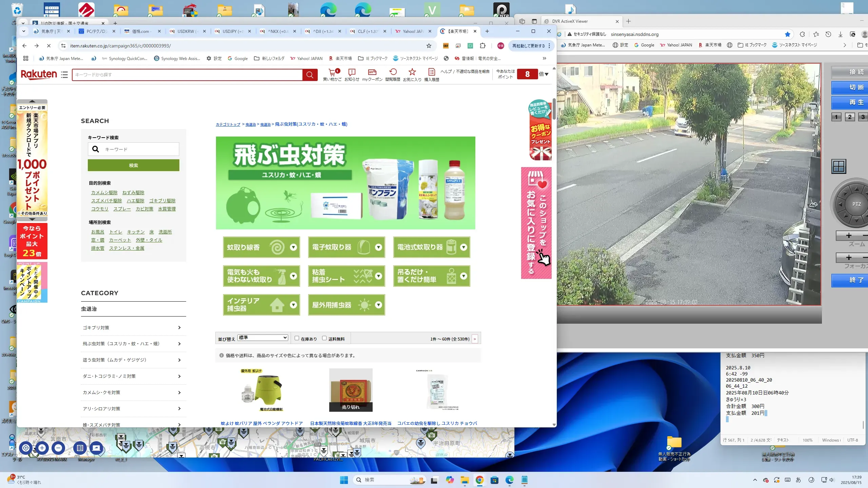The width and height of the screenshot is (868, 488).
Task: Open the Rakuten shopping cart icon
Action: point(332,72)
